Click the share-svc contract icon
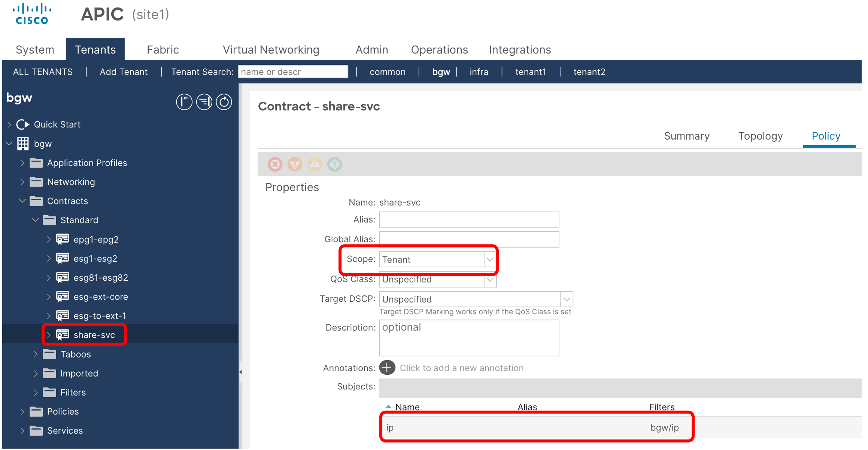 [x=63, y=335]
